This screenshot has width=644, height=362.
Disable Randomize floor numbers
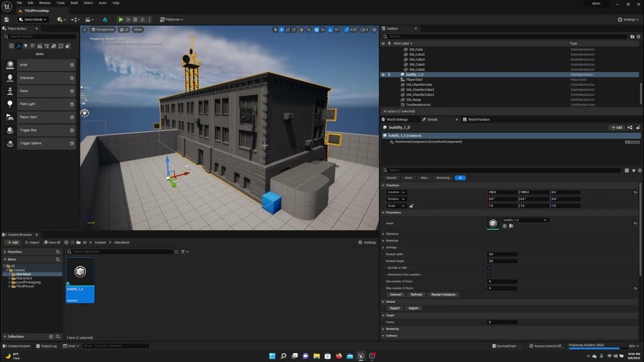[x=488, y=275]
